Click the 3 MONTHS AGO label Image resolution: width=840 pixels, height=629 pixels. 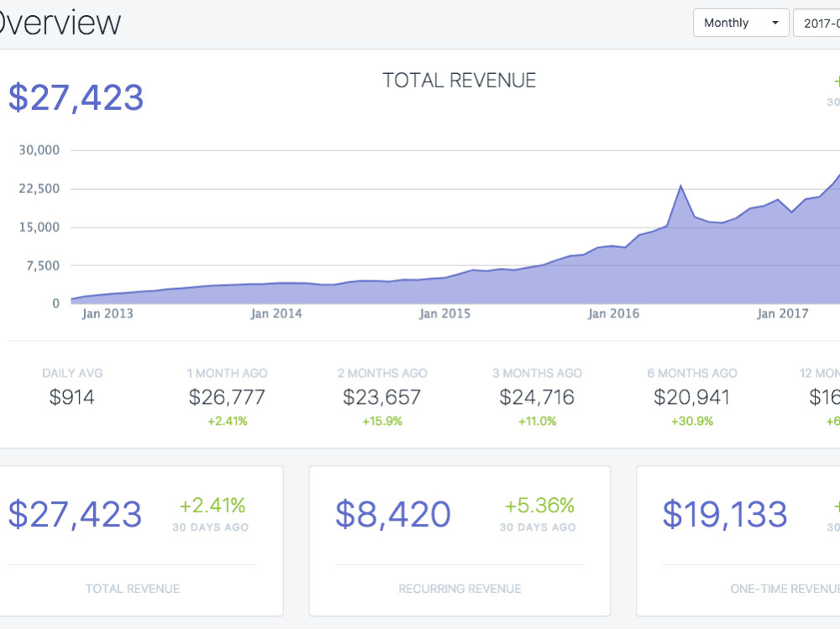coord(538,374)
